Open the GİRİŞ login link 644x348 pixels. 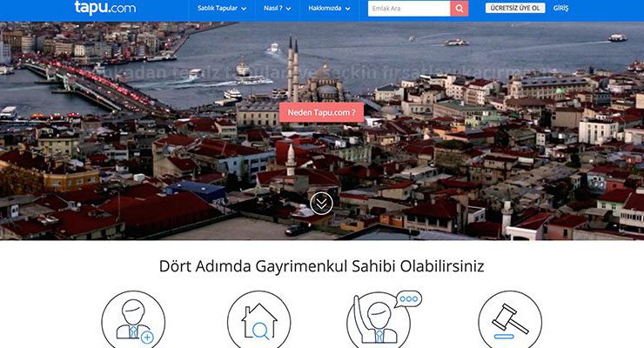pyautogui.click(x=560, y=8)
